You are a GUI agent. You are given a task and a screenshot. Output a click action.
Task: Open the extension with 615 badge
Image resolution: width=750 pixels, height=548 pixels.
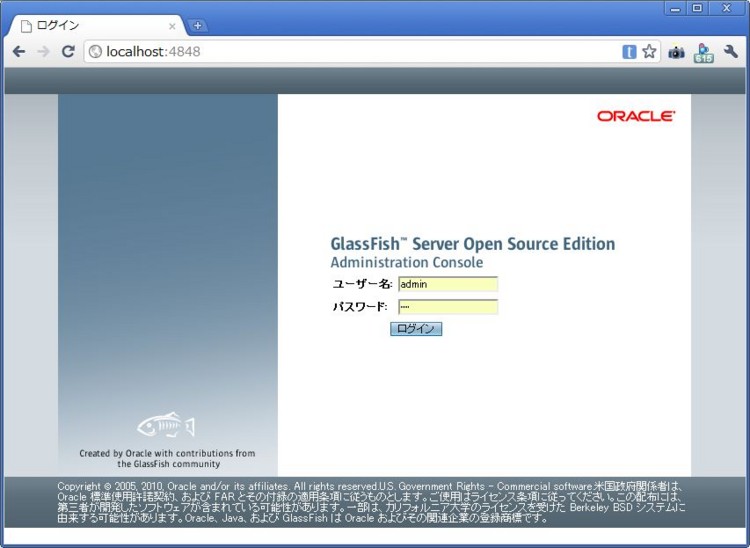coord(703,53)
